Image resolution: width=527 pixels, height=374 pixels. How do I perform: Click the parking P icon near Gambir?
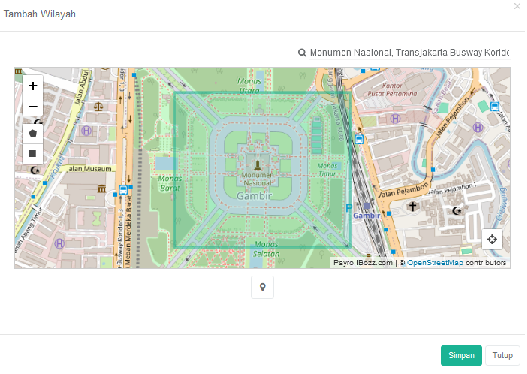point(349,208)
